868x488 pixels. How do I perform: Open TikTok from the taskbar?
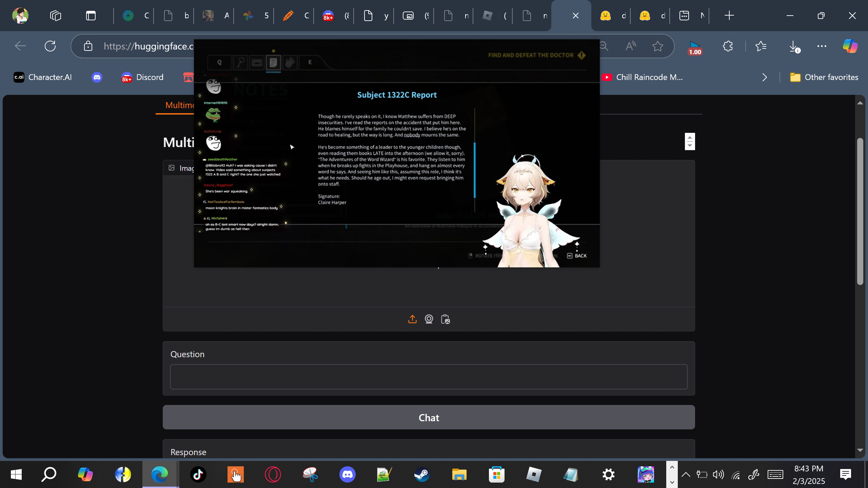(198, 474)
